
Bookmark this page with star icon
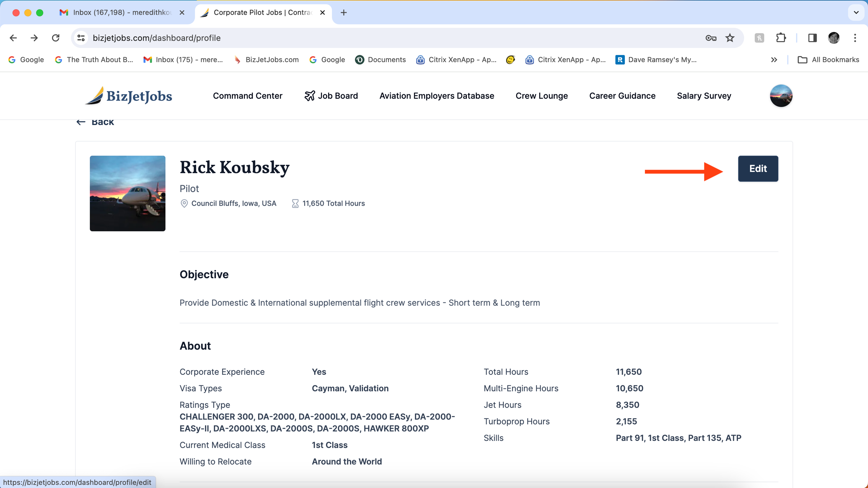tap(729, 38)
